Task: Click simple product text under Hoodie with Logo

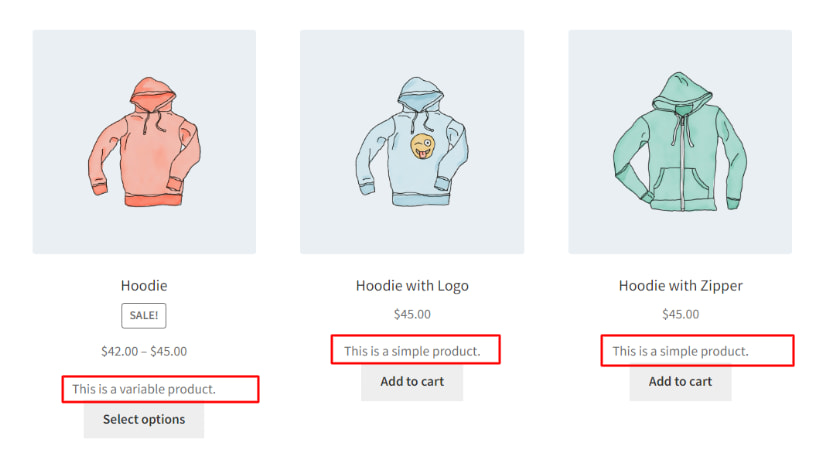Action: pos(412,351)
